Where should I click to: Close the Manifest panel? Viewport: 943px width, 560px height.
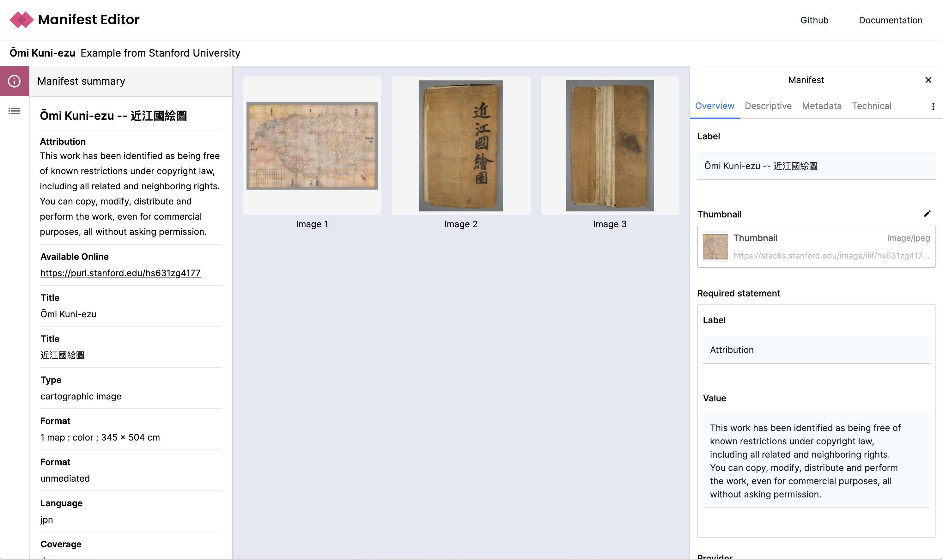click(928, 80)
